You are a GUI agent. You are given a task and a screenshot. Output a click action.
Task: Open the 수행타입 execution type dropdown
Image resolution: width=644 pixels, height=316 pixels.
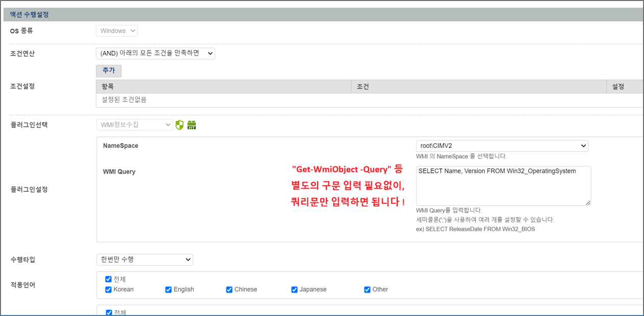pos(144,259)
